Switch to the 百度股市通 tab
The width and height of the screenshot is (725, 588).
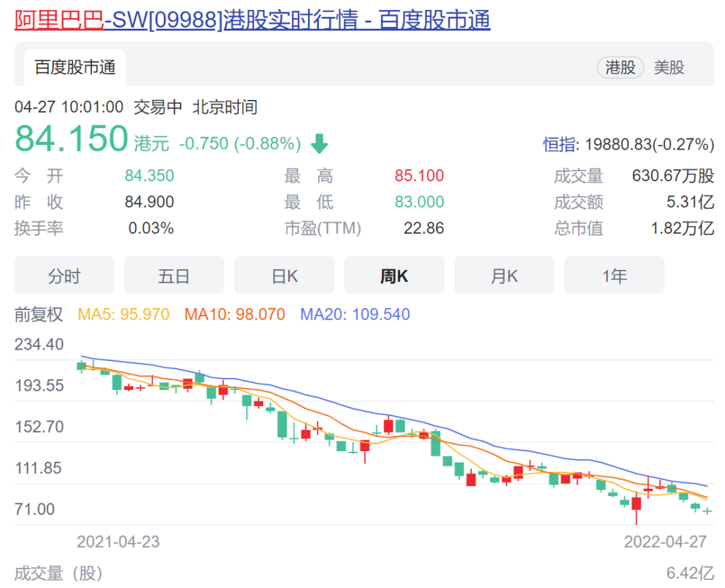pyautogui.click(x=74, y=67)
